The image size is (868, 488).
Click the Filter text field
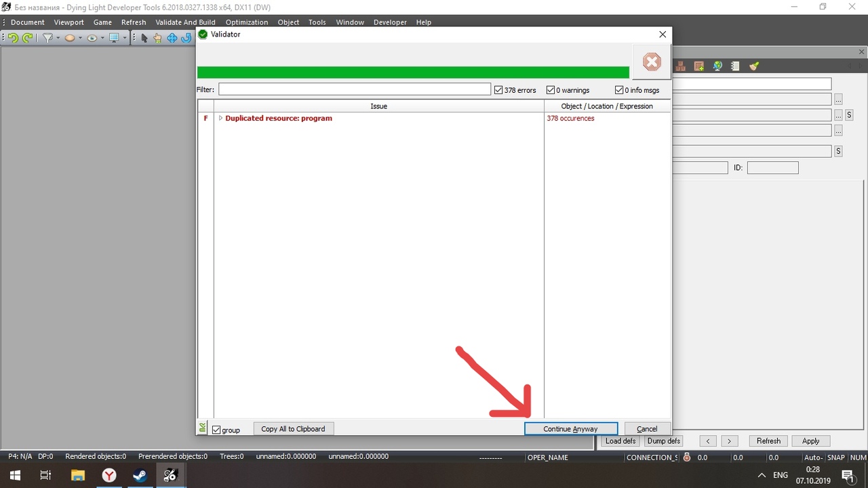point(355,89)
